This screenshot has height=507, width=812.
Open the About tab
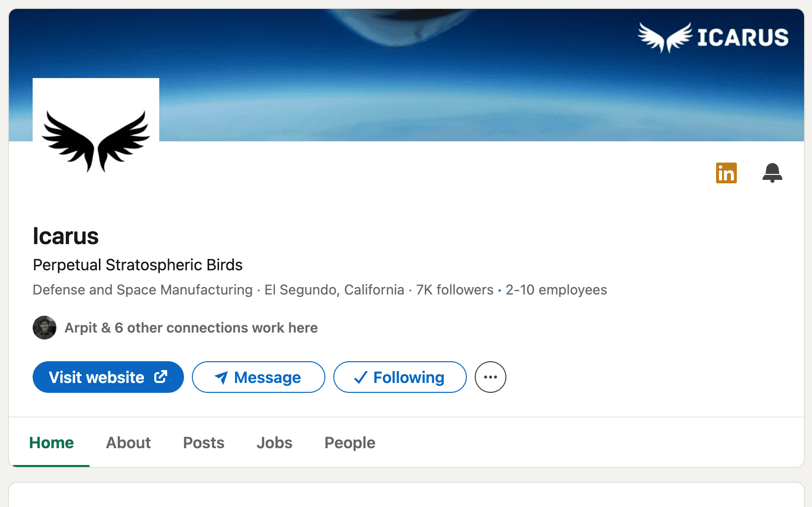coord(128,443)
